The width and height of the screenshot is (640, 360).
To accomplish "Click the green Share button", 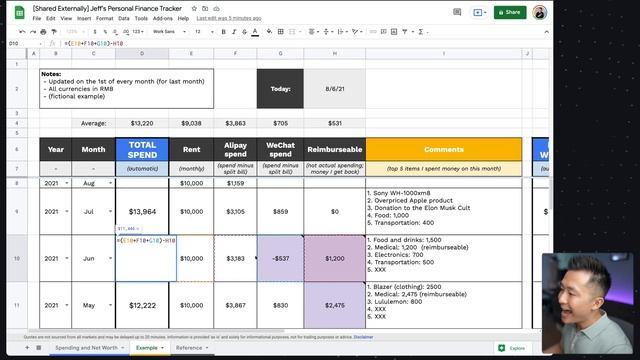I will pyautogui.click(x=510, y=12).
